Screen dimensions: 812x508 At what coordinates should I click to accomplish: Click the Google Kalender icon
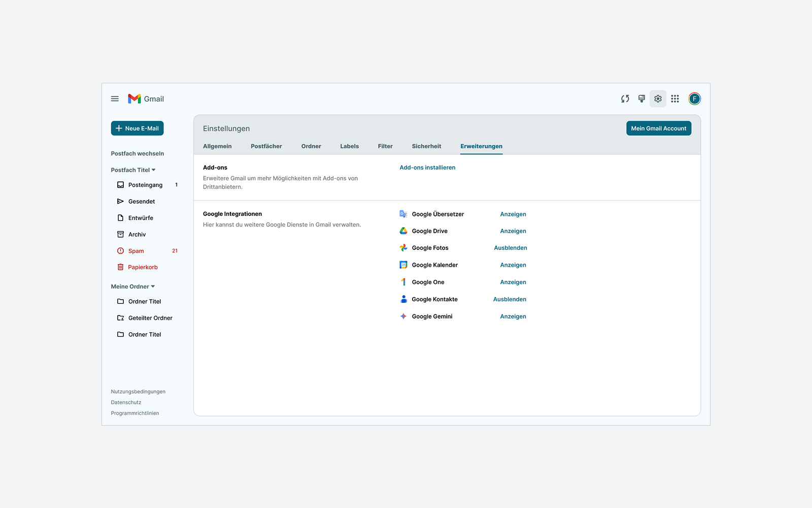click(403, 265)
